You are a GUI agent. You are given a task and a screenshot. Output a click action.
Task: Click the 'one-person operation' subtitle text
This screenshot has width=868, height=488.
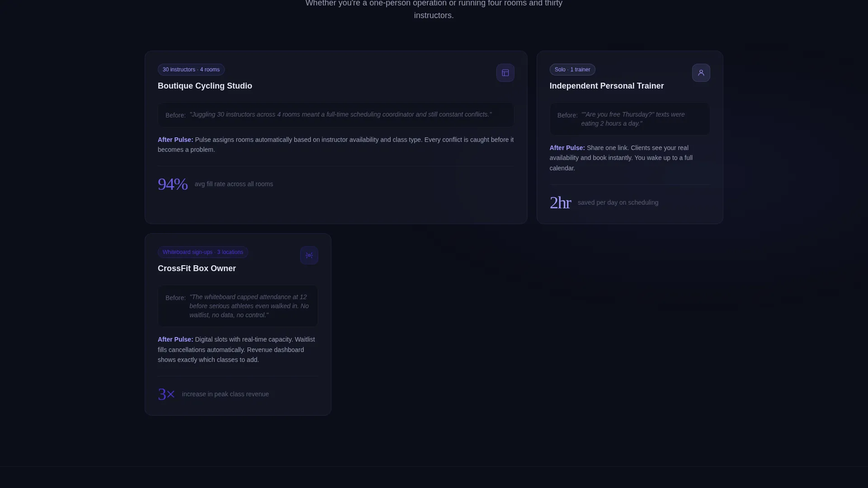click(434, 9)
